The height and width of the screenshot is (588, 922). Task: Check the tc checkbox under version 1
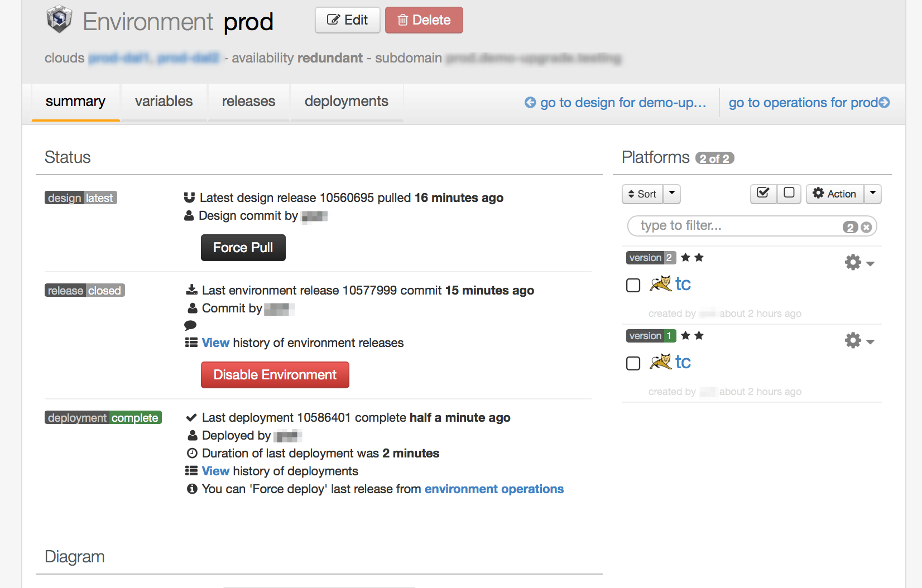point(633,363)
